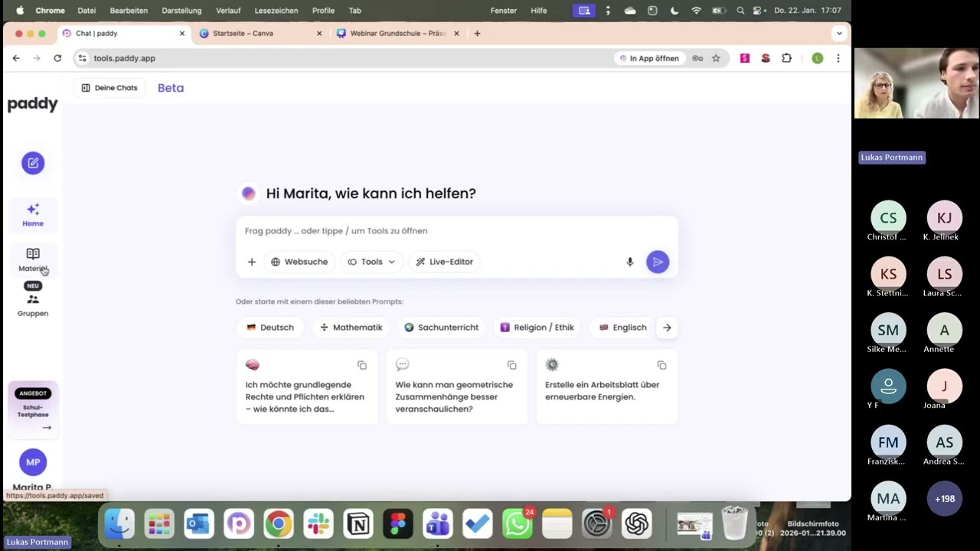The image size is (980, 551).
Task: Click the tools.paddy.app address bar
Action: point(345,58)
